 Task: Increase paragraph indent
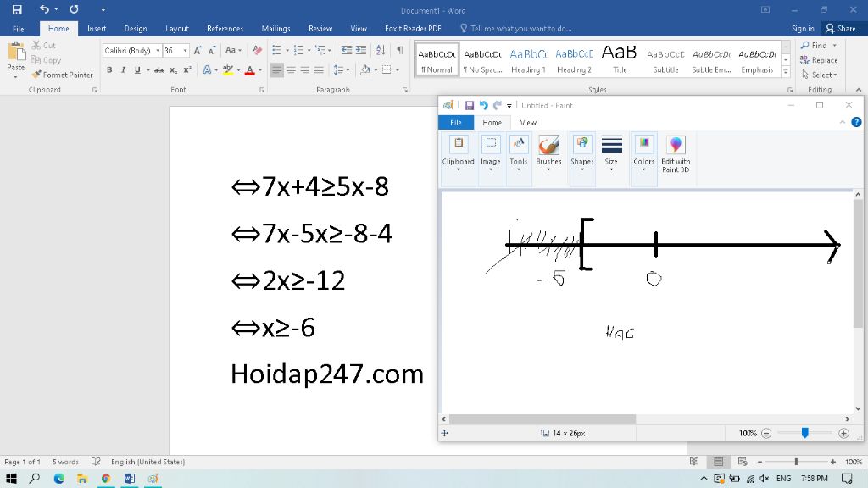pos(361,50)
